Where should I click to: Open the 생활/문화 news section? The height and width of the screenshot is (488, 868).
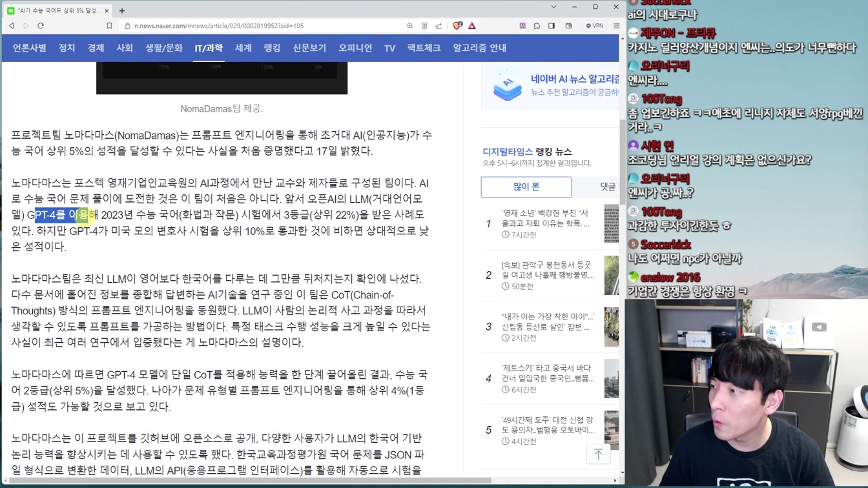click(164, 48)
